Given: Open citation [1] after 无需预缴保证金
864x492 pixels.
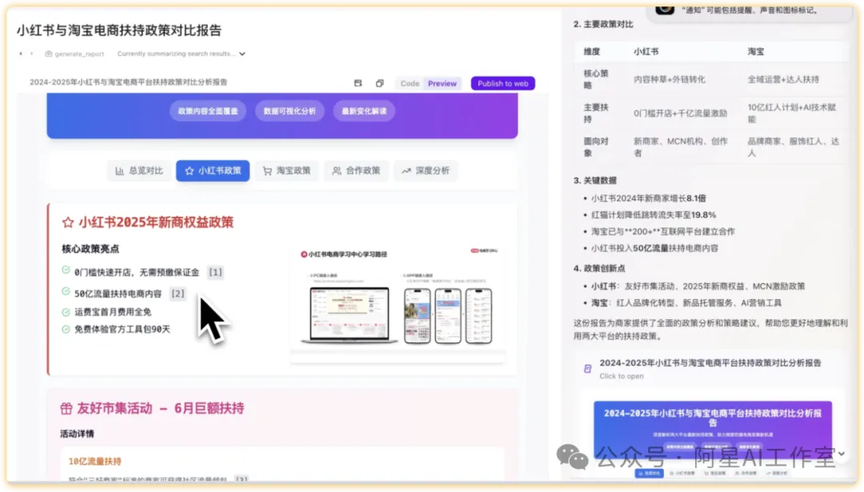Looking at the screenshot, I should coord(215,272).
